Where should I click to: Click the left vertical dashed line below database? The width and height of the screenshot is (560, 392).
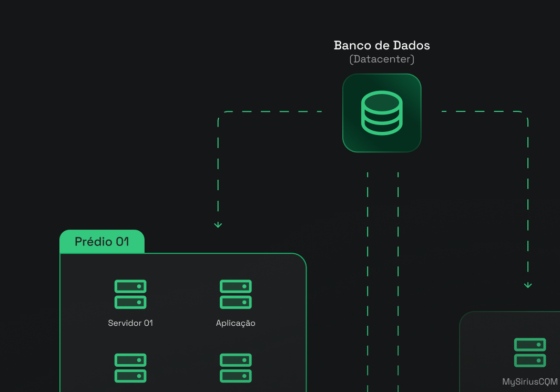coord(368,263)
